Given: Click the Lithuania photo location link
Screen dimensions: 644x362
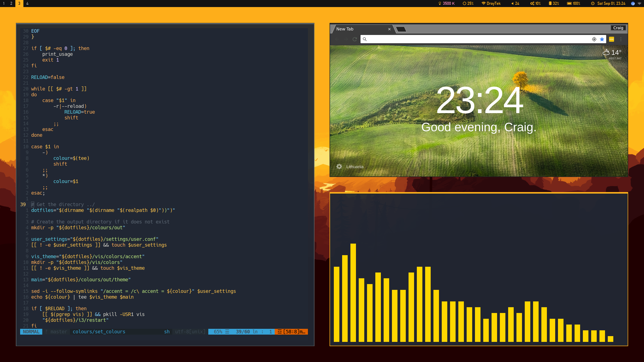Looking at the screenshot, I should pyautogui.click(x=355, y=167).
